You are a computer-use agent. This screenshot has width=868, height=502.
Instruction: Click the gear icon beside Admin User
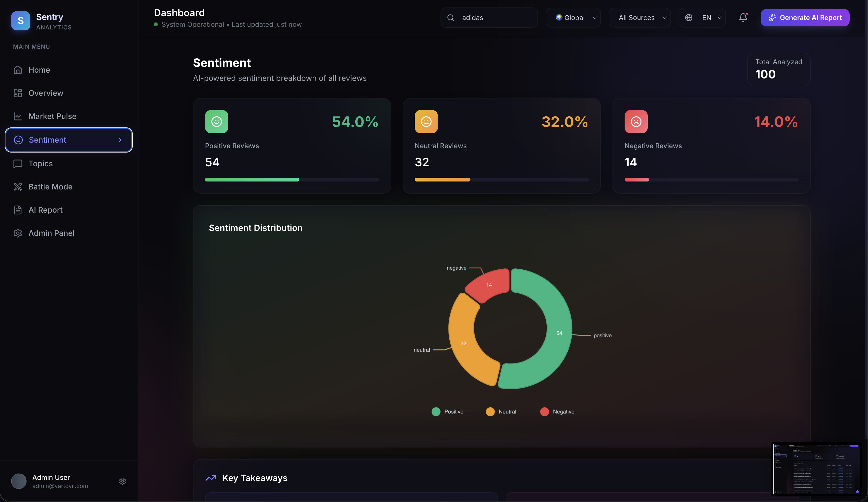(122, 481)
